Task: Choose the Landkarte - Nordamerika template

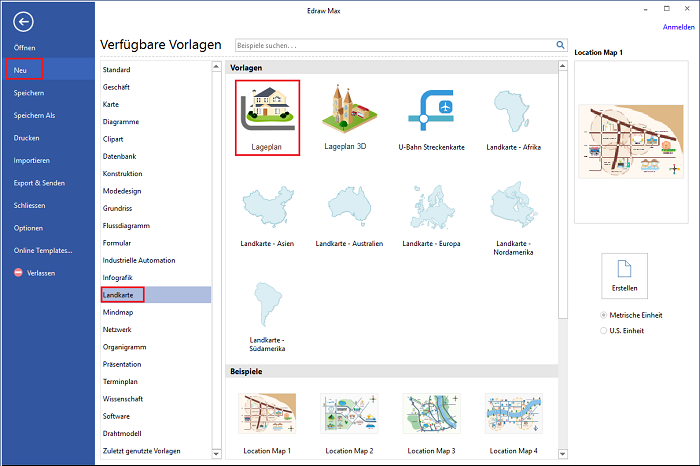Action: [513, 205]
